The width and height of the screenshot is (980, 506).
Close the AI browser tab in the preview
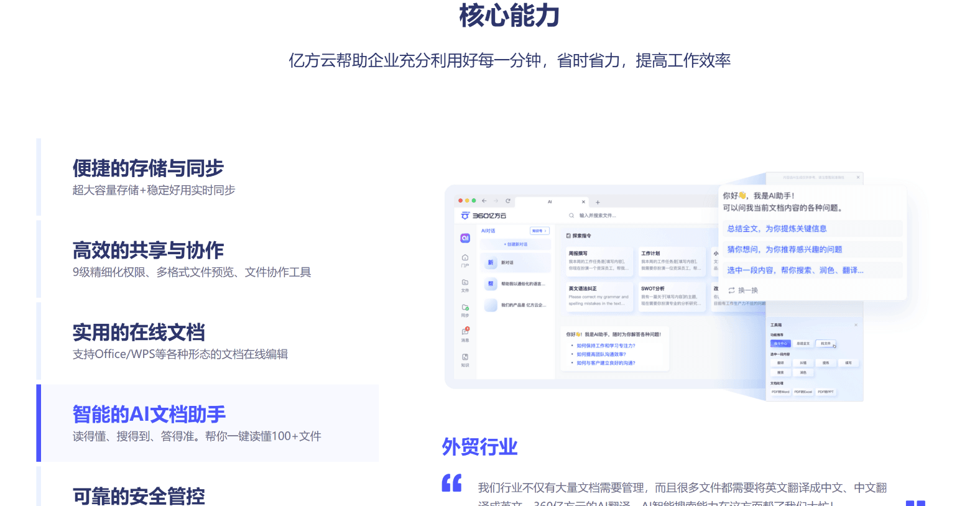583,201
